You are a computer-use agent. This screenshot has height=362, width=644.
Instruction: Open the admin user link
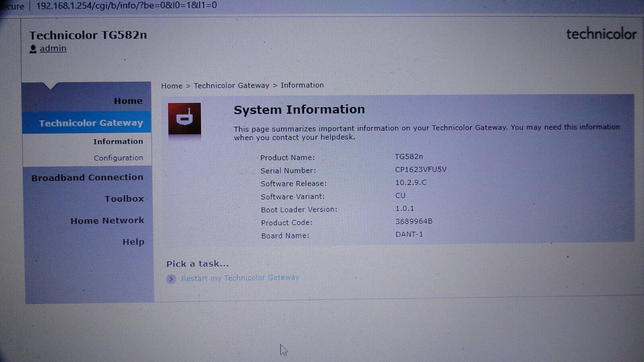point(53,48)
